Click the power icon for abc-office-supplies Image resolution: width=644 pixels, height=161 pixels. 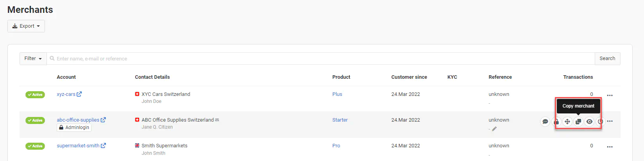click(601, 122)
